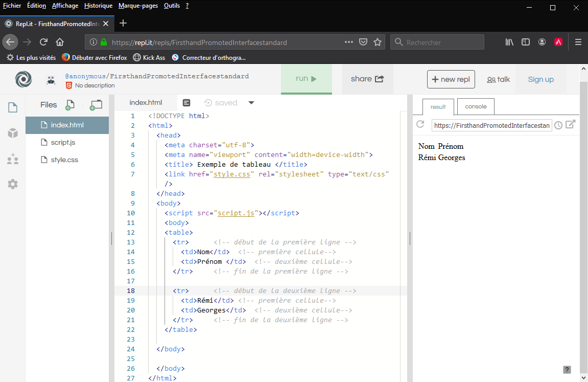
Task: Create a new repl
Action: 451,79
